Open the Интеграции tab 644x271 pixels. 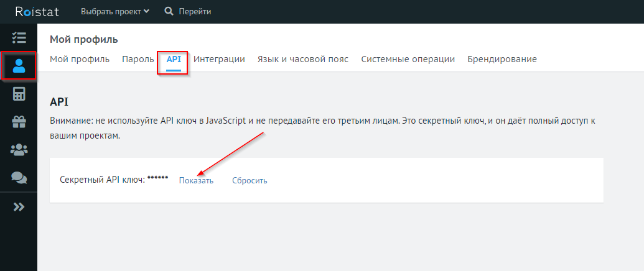point(219,59)
